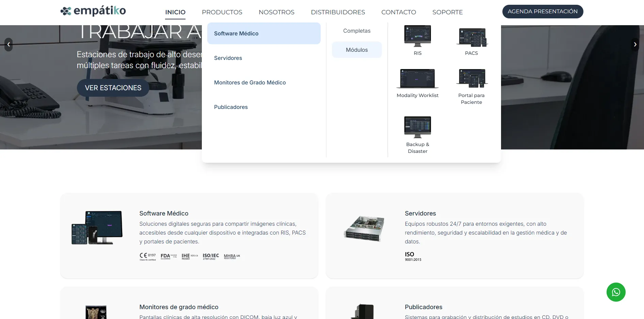Click the RIS label text
This screenshot has width=644, height=319.
[x=417, y=53]
